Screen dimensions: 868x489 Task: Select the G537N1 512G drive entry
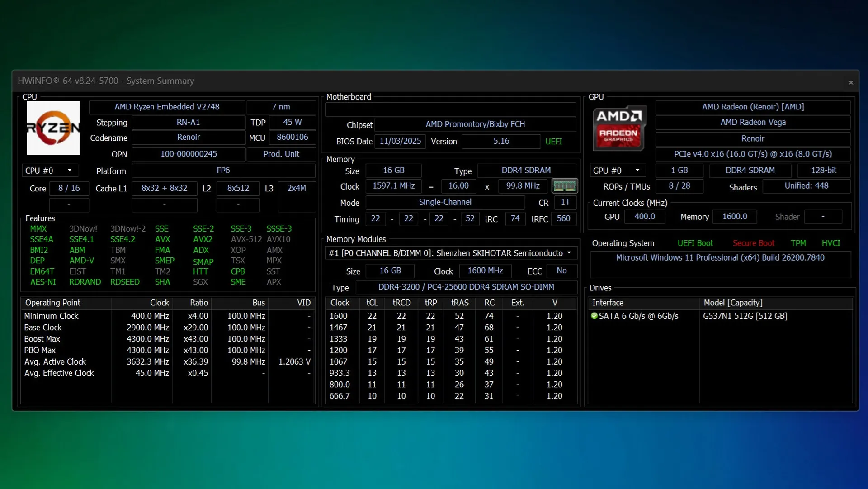point(745,316)
